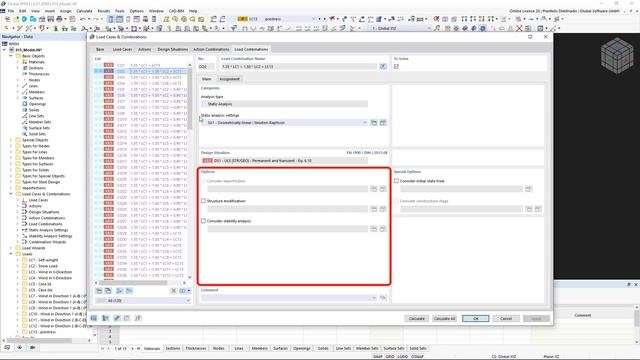Viewport: 640px width, 360px height.
Task: Select Stability Analysis Settings in navigator
Action: point(50,236)
